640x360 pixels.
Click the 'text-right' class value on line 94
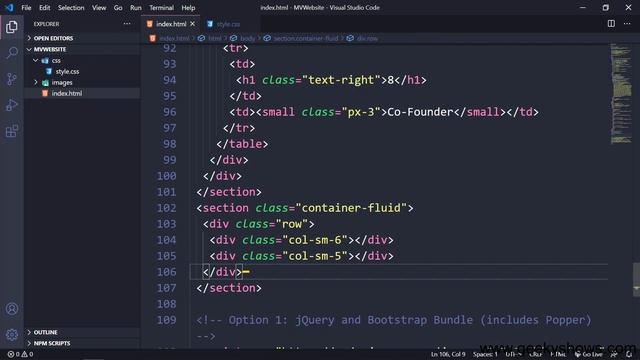[341, 80]
